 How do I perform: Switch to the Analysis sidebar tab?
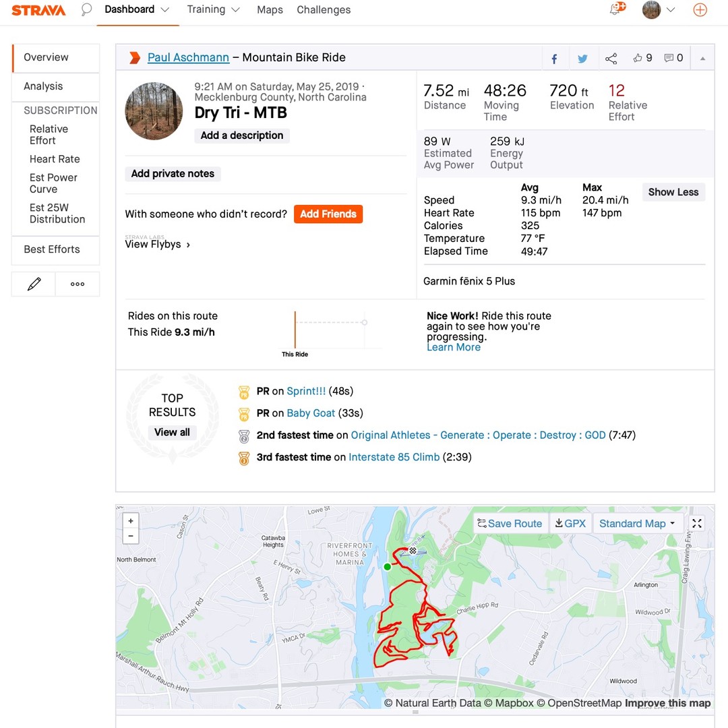[x=43, y=86]
